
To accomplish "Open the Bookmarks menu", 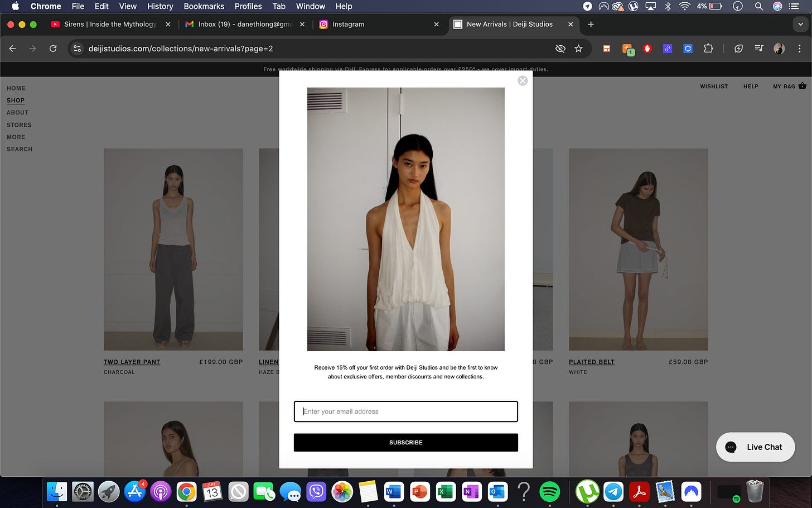I will click(204, 6).
